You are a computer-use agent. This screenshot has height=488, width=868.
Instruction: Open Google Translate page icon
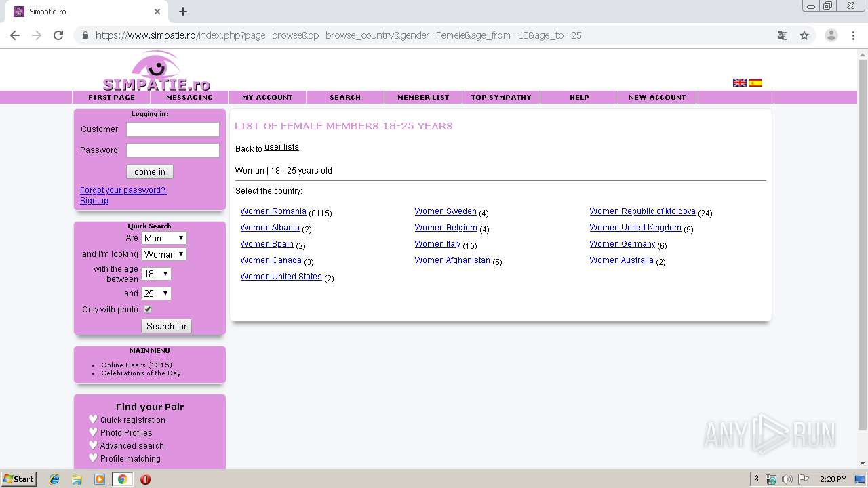783,35
